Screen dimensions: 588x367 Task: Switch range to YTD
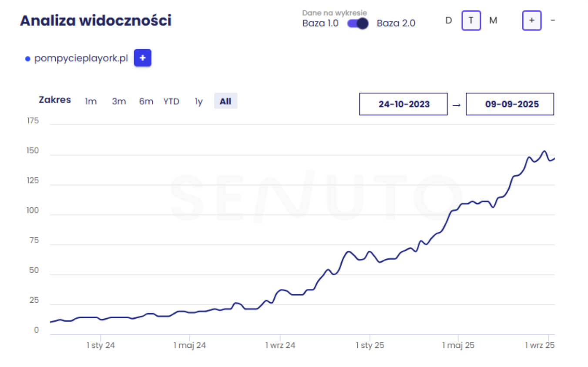[171, 101]
